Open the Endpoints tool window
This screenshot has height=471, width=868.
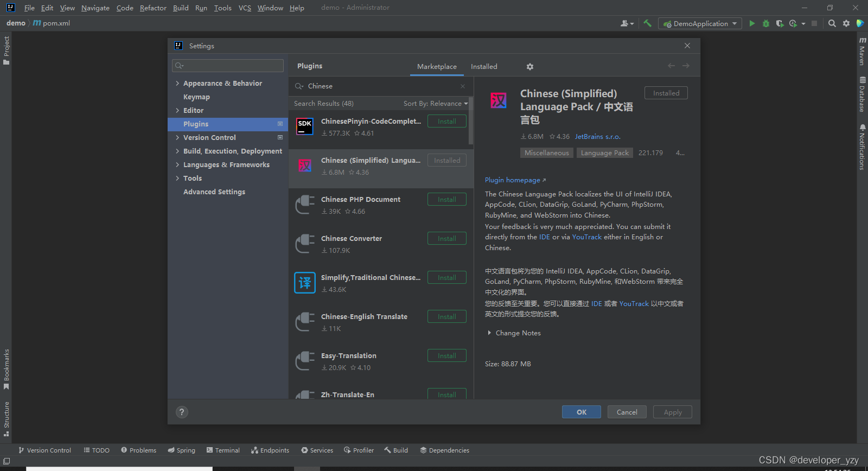pos(270,450)
